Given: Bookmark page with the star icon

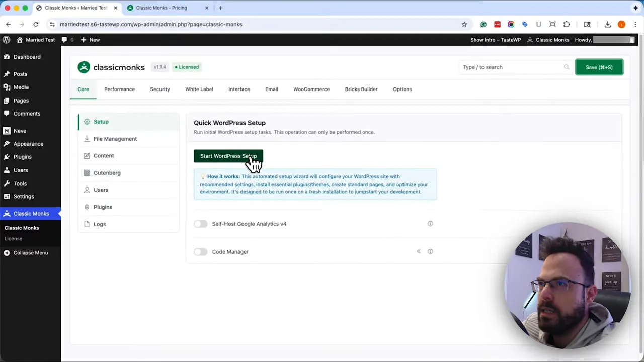Looking at the screenshot, I should click(464, 24).
